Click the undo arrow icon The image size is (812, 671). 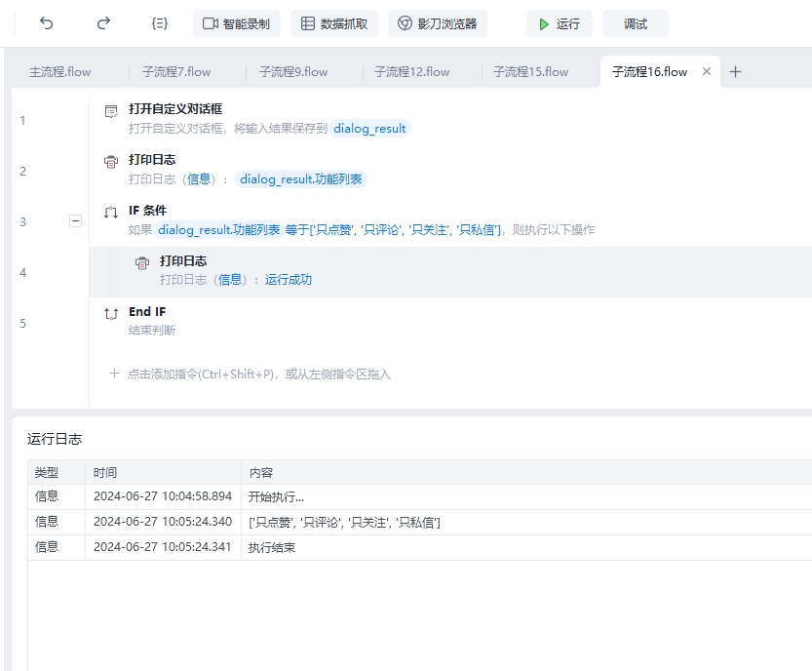point(46,23)
